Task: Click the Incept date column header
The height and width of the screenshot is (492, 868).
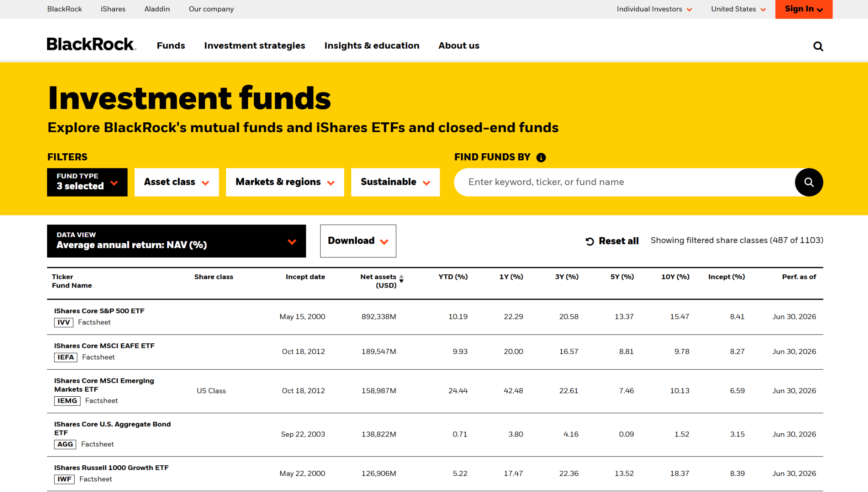Action: click(x=305, y=277)
